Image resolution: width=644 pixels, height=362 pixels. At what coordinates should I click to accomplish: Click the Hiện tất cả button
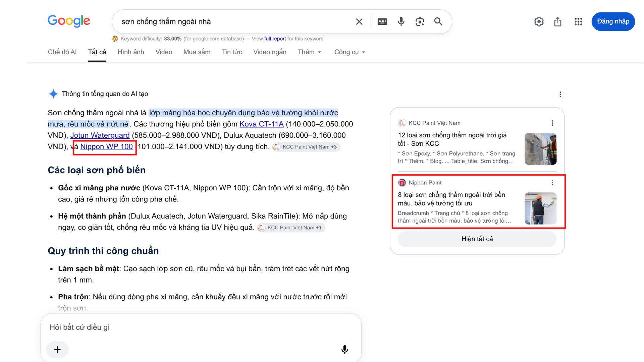click(x=477, y=239)
